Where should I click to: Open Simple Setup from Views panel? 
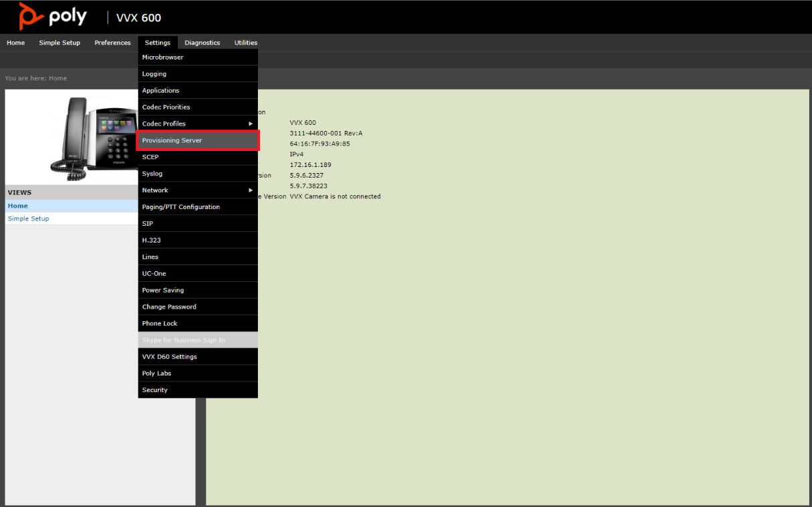tap(72, 218)
